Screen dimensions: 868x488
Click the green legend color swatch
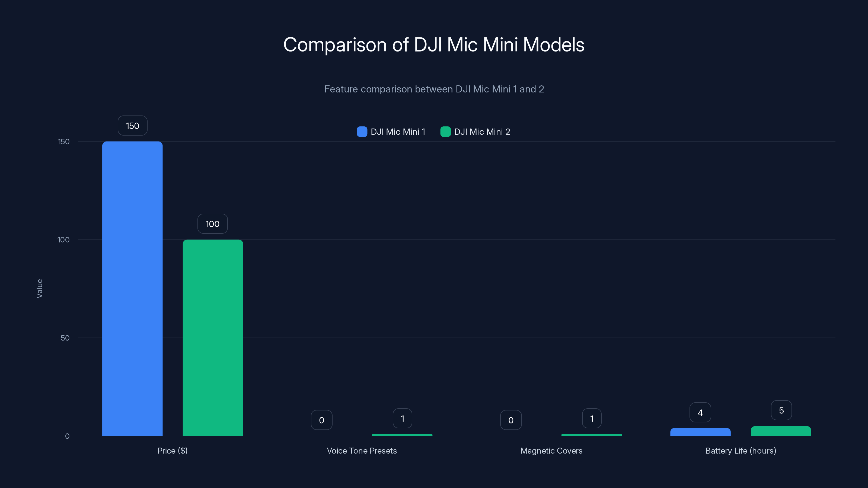click(x=445, y=132)
